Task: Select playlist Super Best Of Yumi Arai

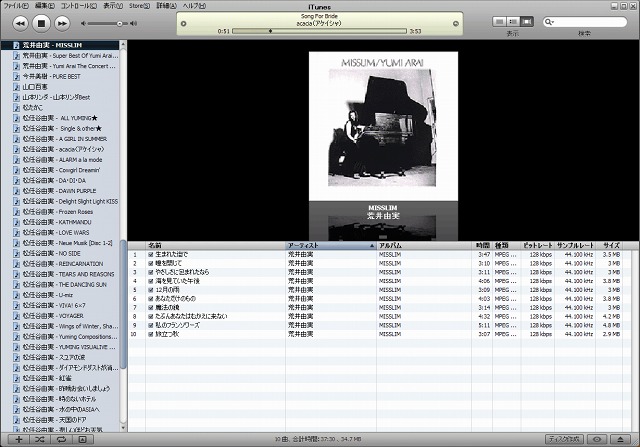Action: coord(60,56)
